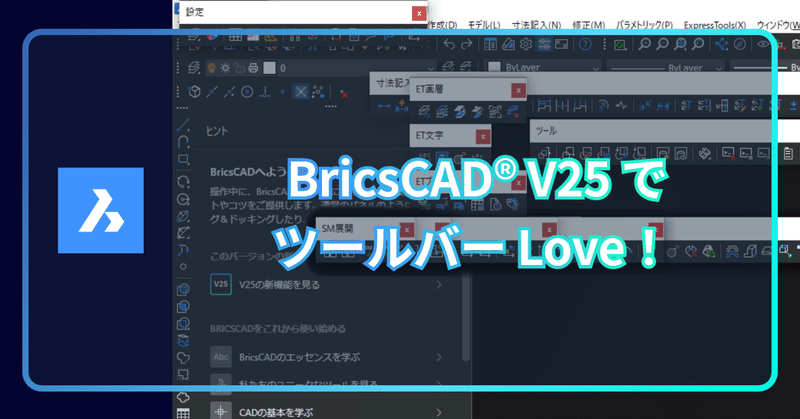
Task: Open the パラメトリック(P) menu
Action: click(x=644, y=25)
